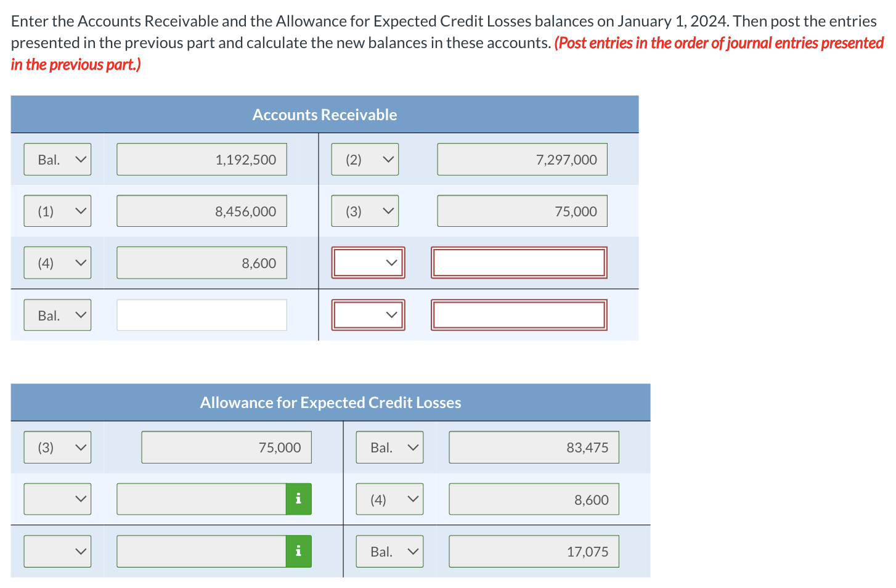
Task: Click the green info icon in bottom Allowance debit row
Action: pyautogui.click(x=298, y=550)
